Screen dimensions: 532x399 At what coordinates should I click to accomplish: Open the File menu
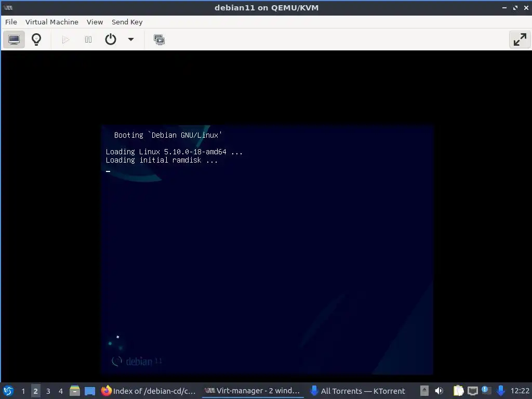pos(11,22)
